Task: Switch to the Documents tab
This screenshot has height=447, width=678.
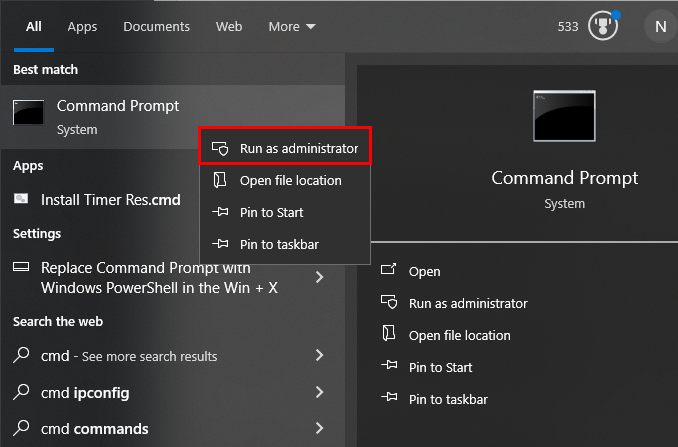Action: (156, 27)
